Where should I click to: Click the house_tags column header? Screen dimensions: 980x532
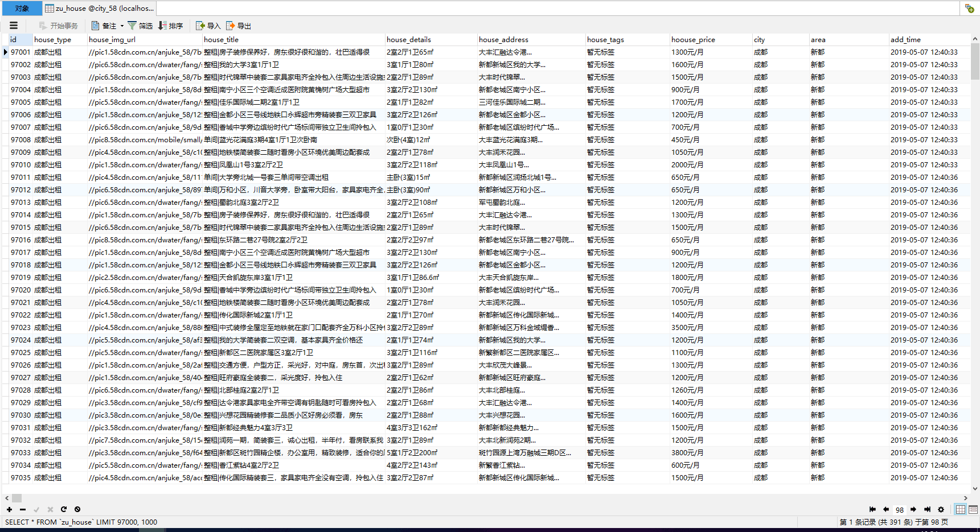coord(628,39)
